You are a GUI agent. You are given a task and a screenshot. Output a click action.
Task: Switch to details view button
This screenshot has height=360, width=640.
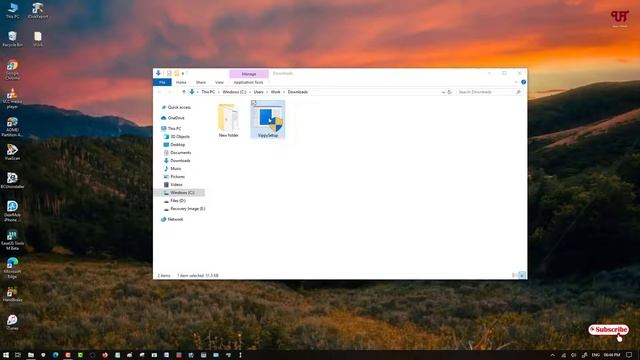coord(514,276)
